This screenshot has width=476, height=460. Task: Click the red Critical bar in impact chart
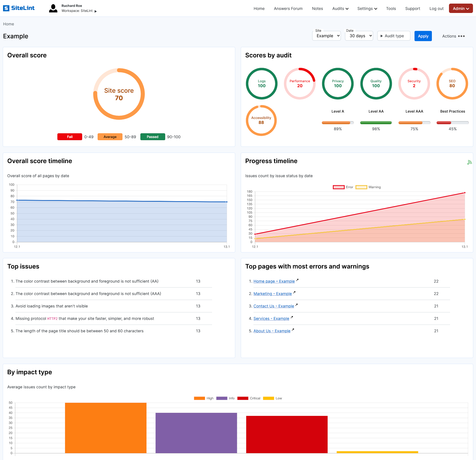coord(287,434)
